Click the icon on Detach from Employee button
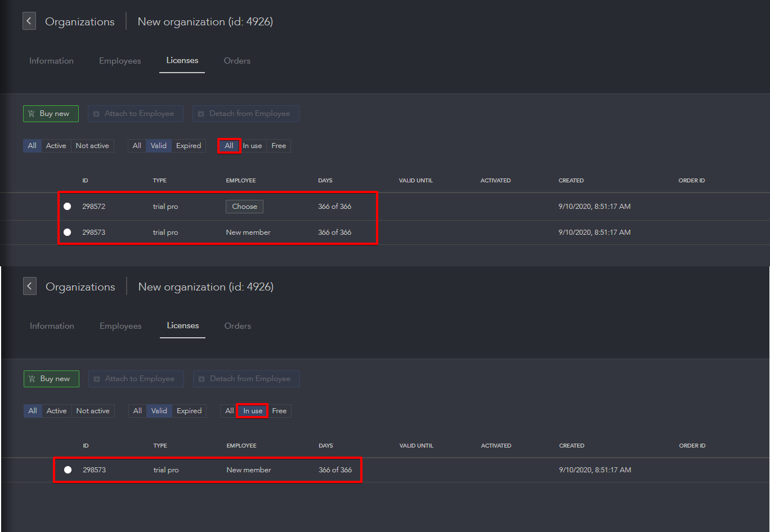The width and height of the screenshot is (770, 532). [202, 113]
